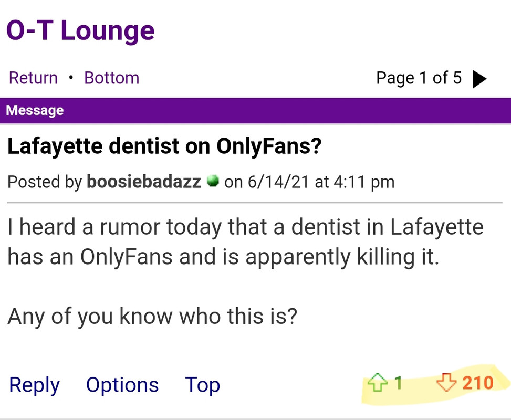This screenshot has height=420, width=511.
Task: Open the Options menu for this post
Action: [x=122, y=385]
